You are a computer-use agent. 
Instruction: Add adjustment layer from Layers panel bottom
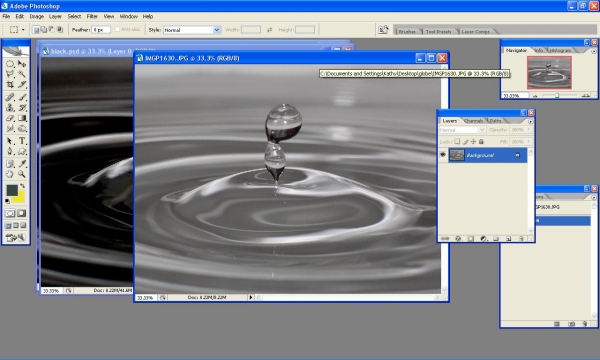[483, 238]
